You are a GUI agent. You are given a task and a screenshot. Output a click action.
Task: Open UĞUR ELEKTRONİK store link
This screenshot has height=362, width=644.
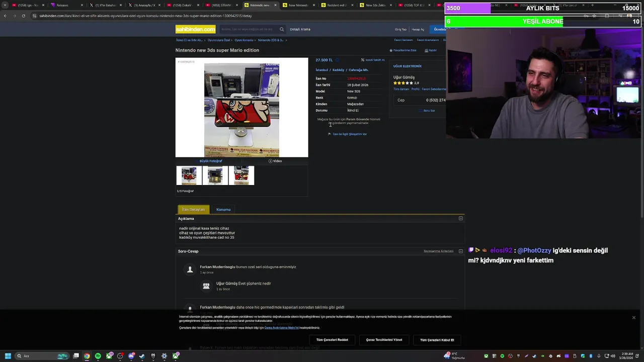coord(408,66)
